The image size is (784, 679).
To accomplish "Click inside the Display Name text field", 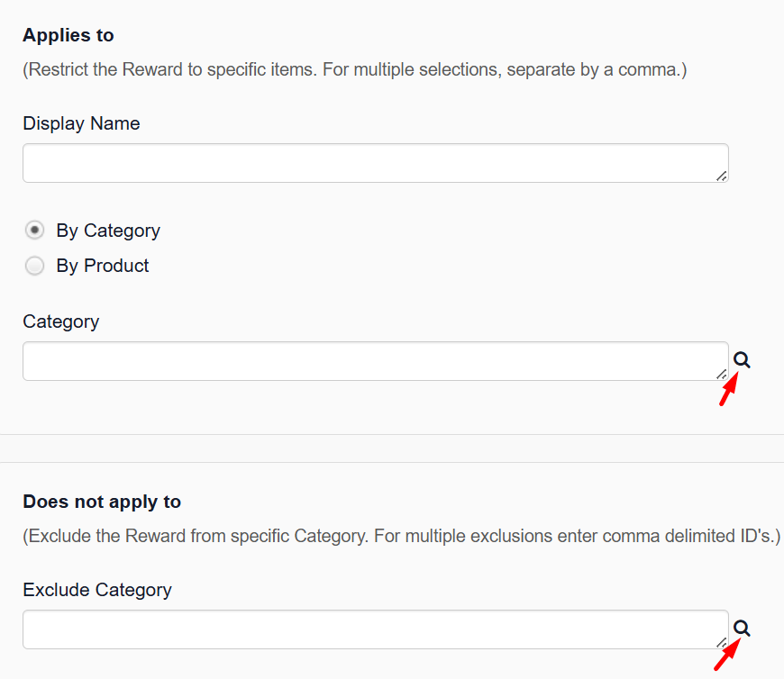I will point(376,163).
